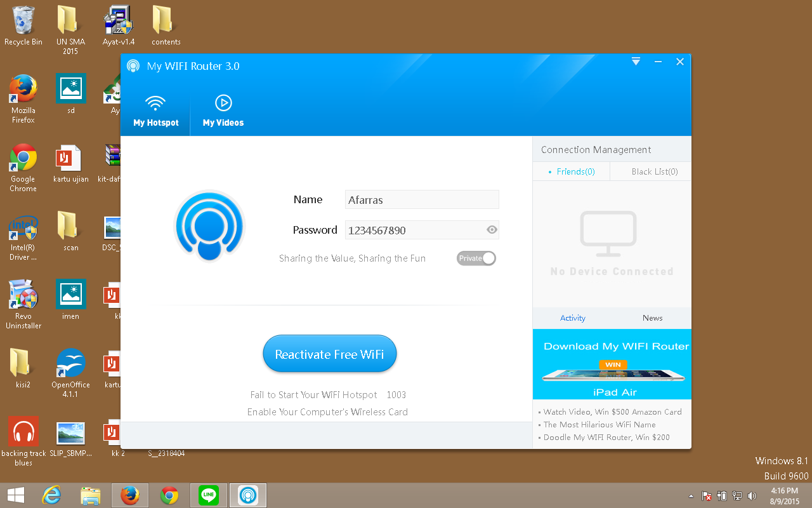812x508 pixels.
Task: Switch to the Activity tab
Action: (573, 318)
